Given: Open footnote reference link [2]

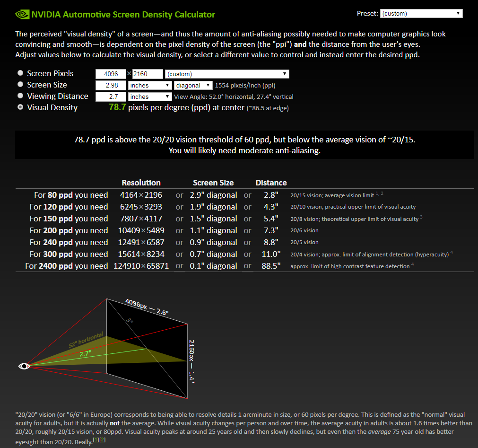Looking at the screenshot, I should point(103,440).
